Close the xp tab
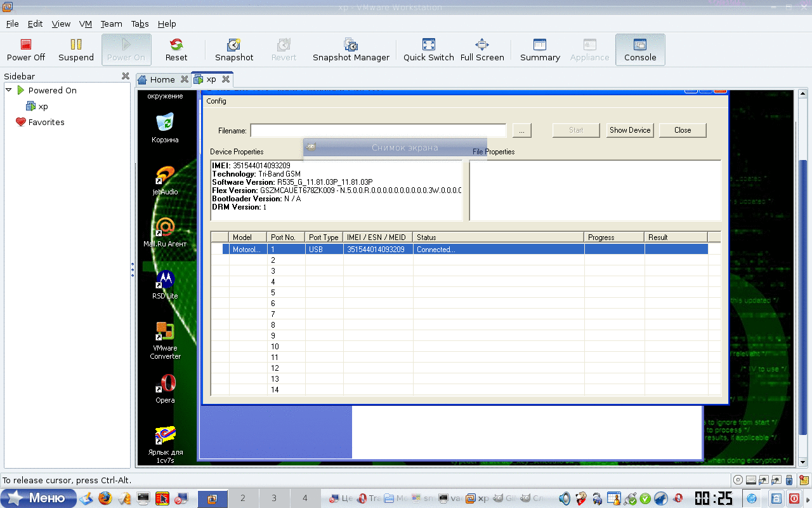This screenshot has width=812, height=508. point(225,79)
